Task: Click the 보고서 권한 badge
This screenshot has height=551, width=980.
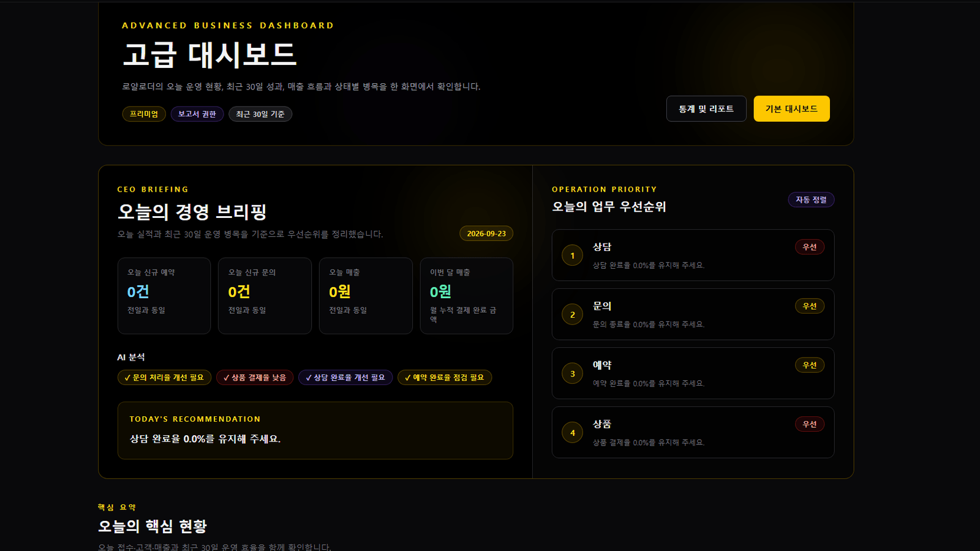Action: click(197, 114)
